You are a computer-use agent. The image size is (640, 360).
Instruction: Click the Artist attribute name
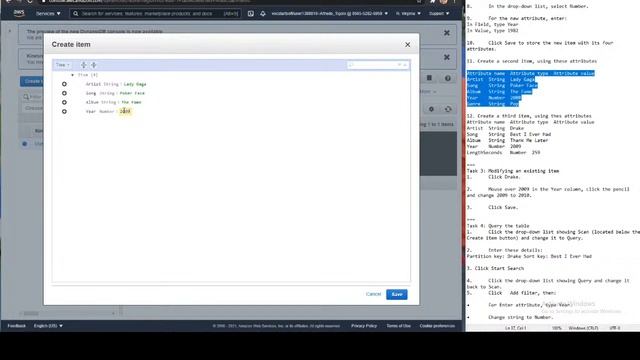pos(93,84)
